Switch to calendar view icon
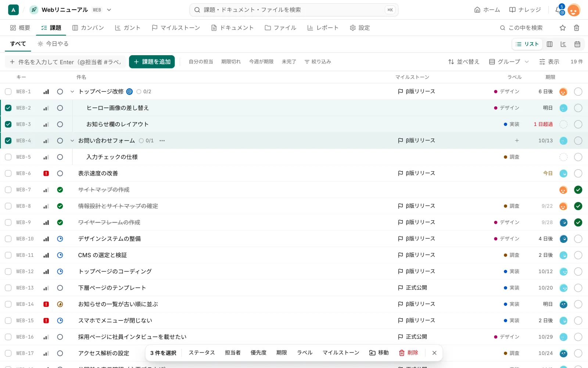Viewport: 588px width, 368px height. 577,44
